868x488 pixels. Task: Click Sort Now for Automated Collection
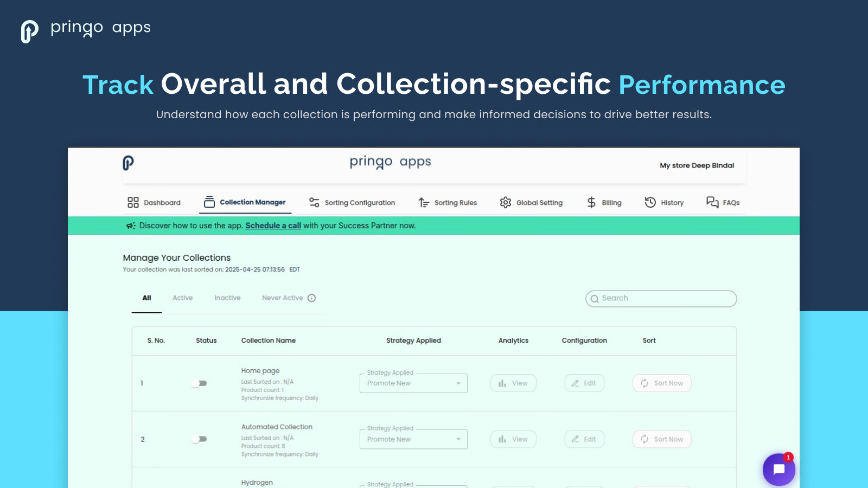point(662,439)
